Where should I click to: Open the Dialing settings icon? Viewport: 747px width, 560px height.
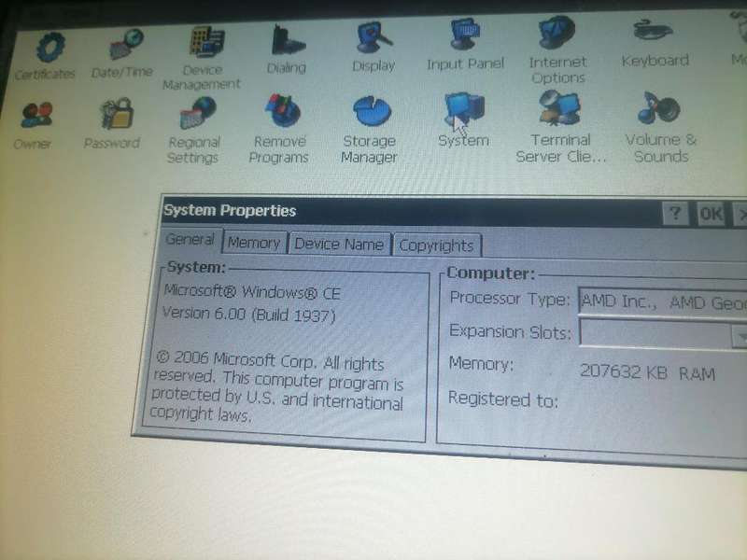coord(288,40)
